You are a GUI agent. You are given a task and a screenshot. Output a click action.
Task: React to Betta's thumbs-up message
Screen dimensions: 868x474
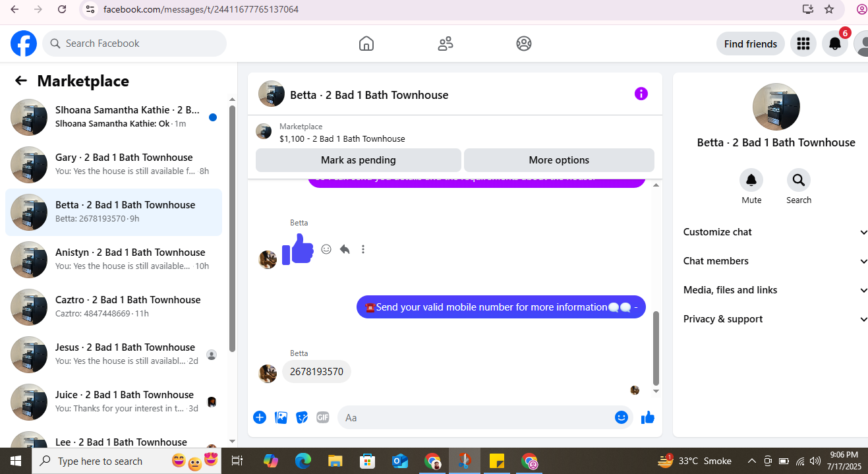coord(326,249)
